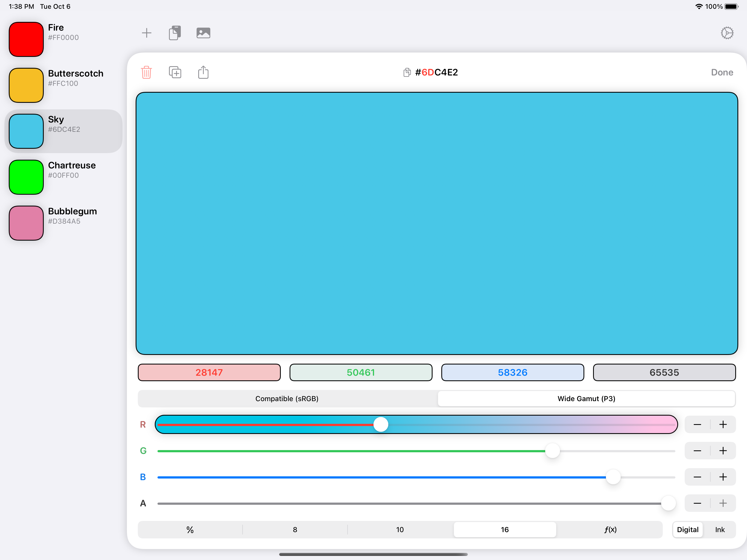747x560 pixels.
Task: Click the paste from clipboard icon
Action: (175, 33)
